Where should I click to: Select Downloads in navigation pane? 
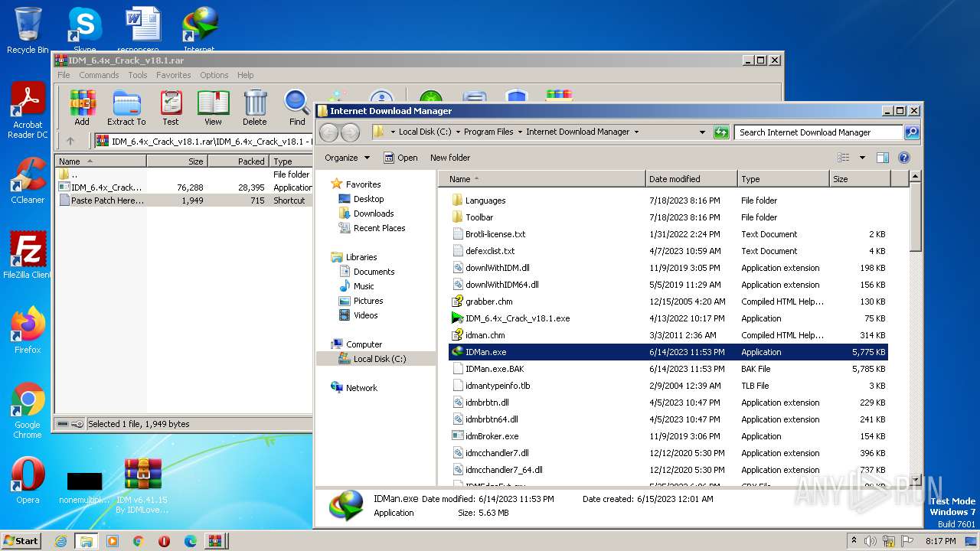(366, 214)
